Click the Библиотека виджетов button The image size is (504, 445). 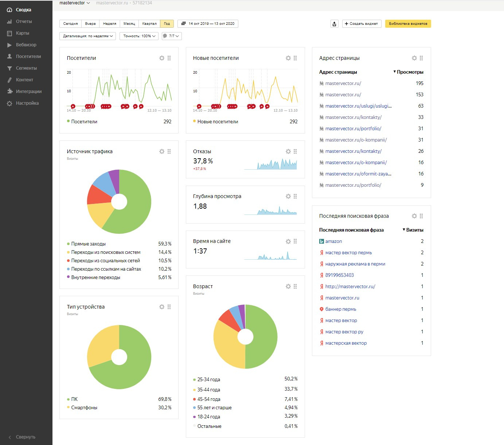pos(408,24)
